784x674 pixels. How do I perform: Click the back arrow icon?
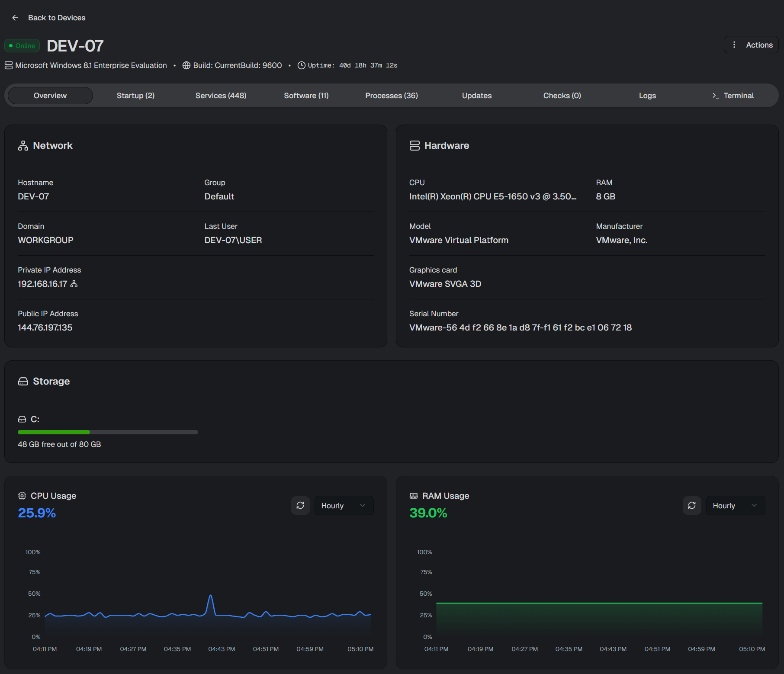pos(15,18)
